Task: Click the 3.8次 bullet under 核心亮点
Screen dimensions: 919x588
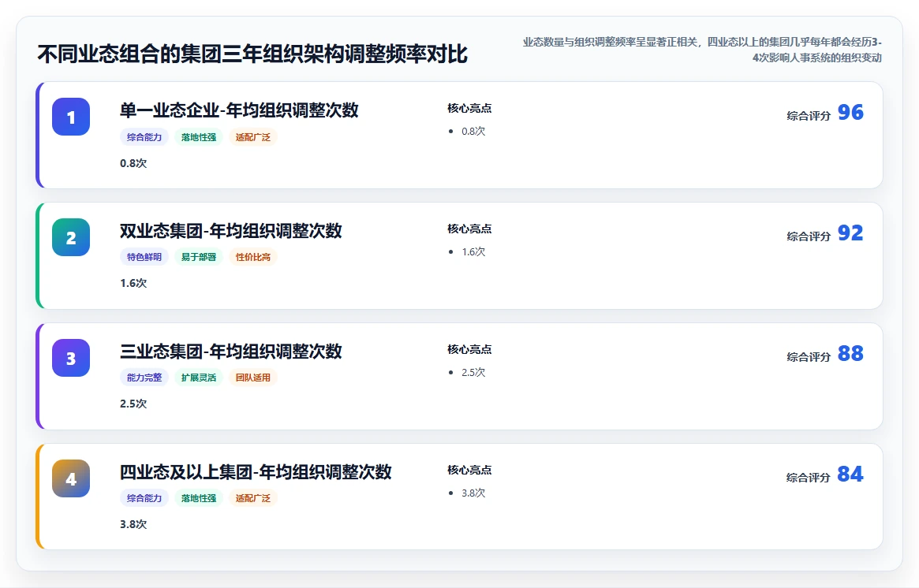Action: coord(473,493)
